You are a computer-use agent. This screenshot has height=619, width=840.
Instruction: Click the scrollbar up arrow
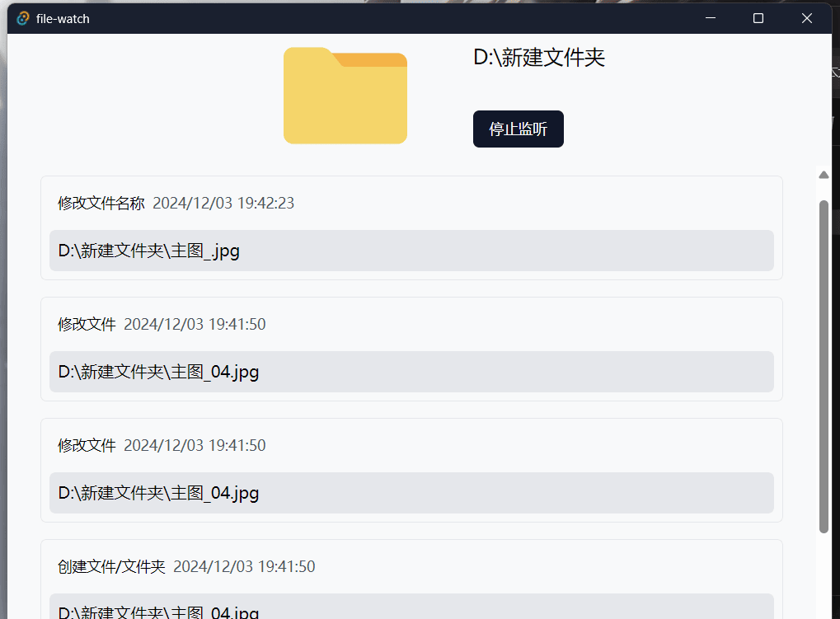[x=824, y=175]
